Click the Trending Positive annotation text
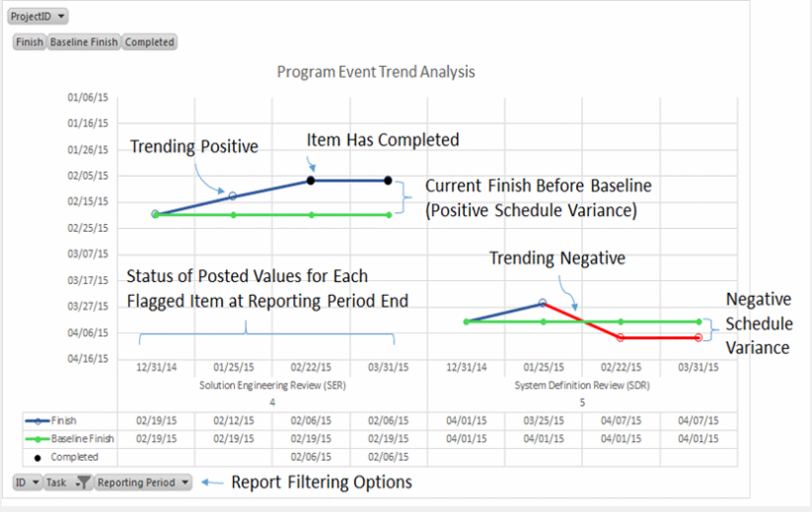This screenshot has width=812, height=512. click(x=193, y=146)
